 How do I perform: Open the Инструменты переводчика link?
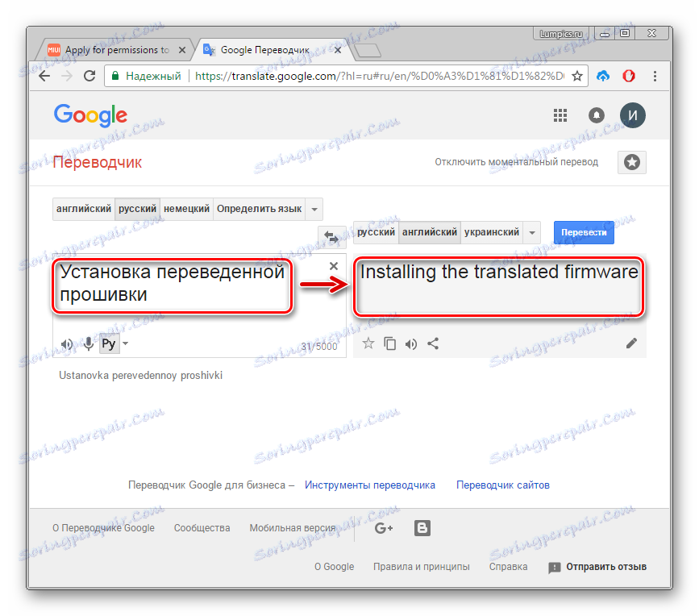(370, 485)
